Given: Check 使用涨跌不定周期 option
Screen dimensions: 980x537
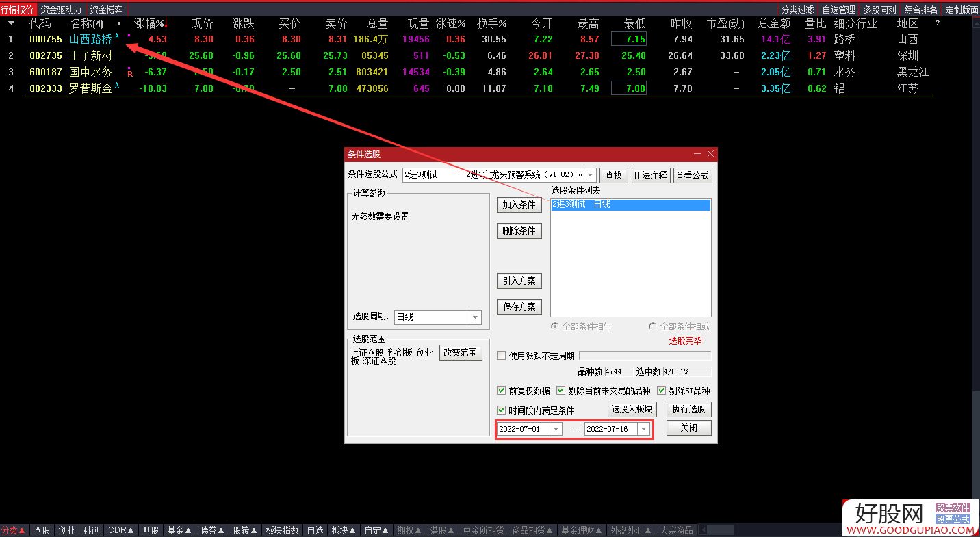Looking at the screenshot, I should (502, 356).
